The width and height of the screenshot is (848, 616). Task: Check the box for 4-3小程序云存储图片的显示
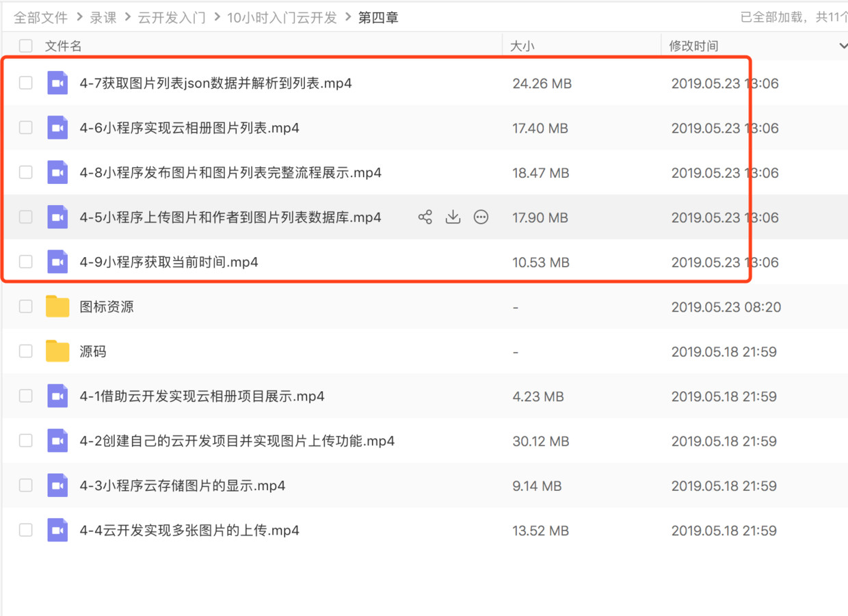click(x=26, y=485)
